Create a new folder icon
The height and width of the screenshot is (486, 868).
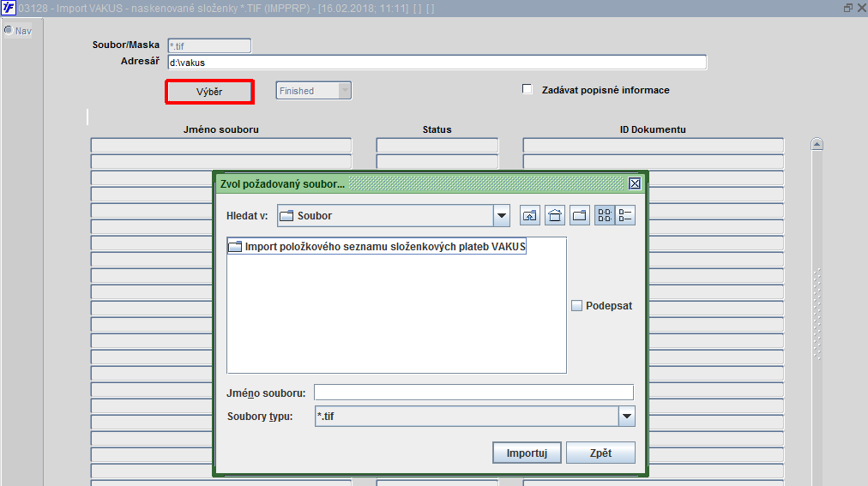point(580,216)
